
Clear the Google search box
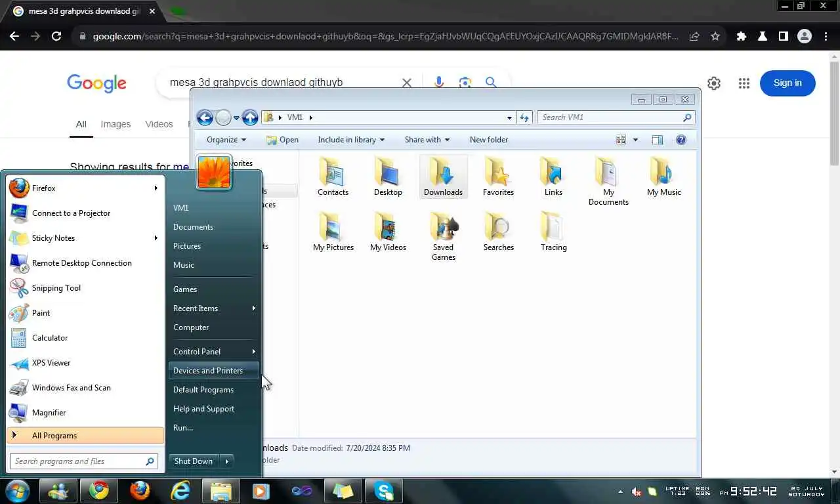click(x=407, y=83)
